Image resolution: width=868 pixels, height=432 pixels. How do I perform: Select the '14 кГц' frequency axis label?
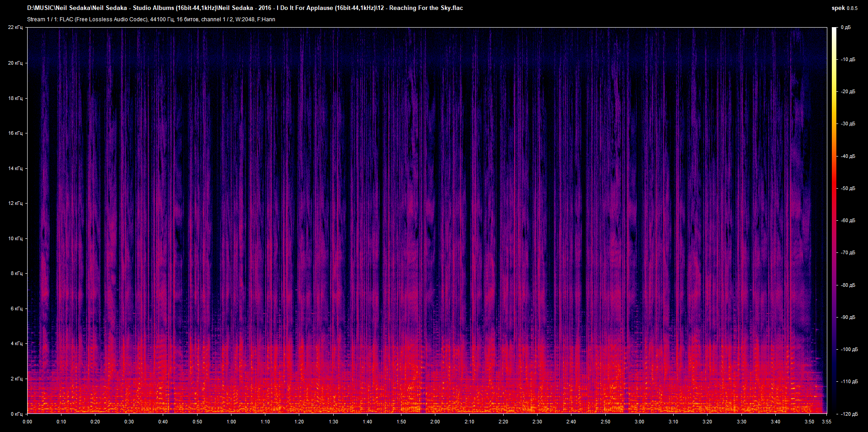15,168
